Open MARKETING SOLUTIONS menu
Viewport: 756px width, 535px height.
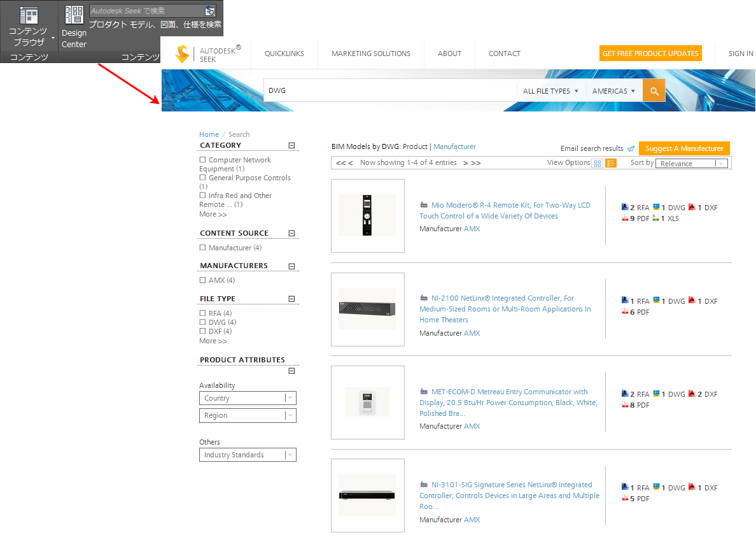tap(371, 53)
